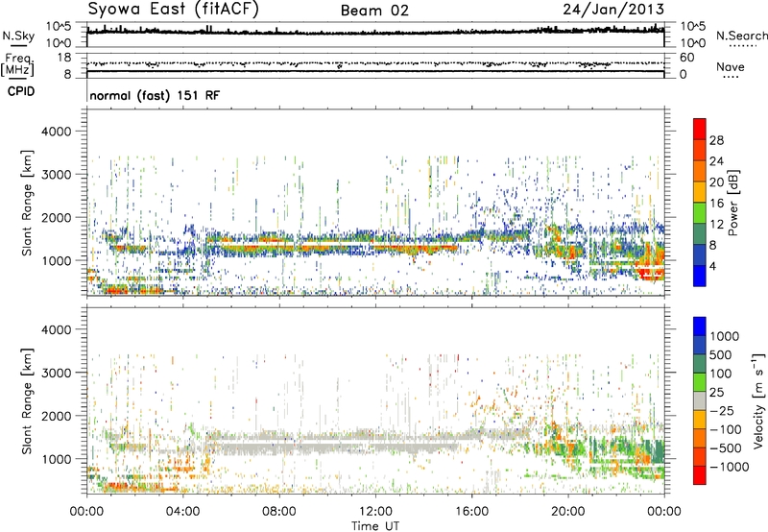The height and width of the screenshot is (532, 768).
Task: Click the "04:00" time tick label
Action: click(x=182, y=512)
